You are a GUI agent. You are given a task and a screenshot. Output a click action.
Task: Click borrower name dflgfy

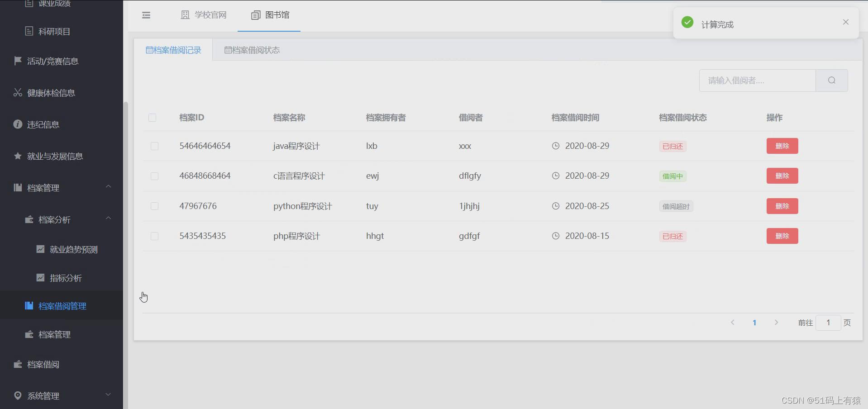[470, 176]
